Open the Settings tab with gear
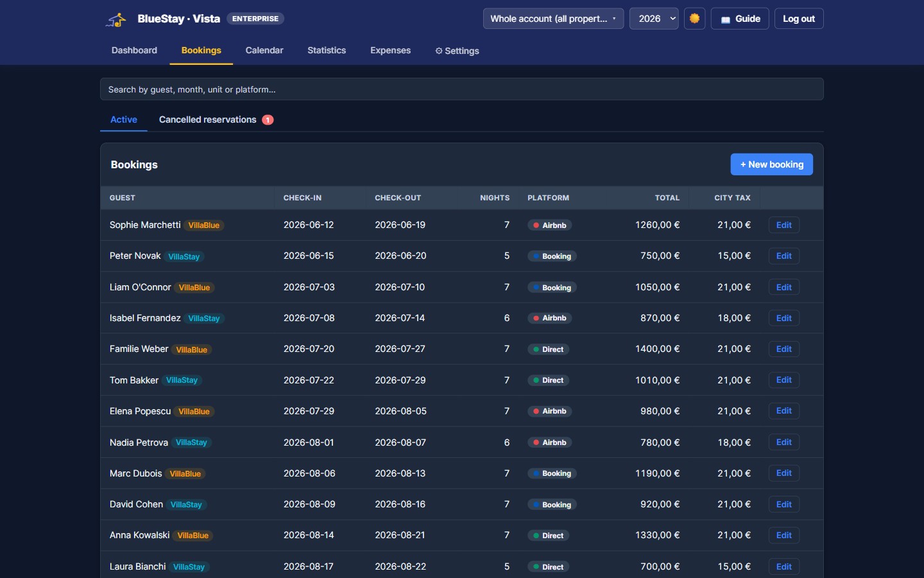The height and width of the screenshot is (578, 924). pos(457,51)
